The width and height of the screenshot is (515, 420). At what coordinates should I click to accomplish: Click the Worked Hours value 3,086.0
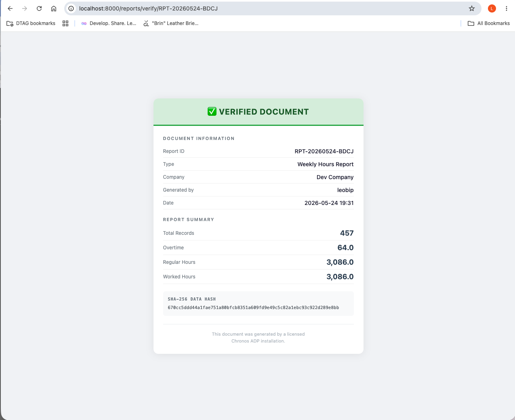340,277
